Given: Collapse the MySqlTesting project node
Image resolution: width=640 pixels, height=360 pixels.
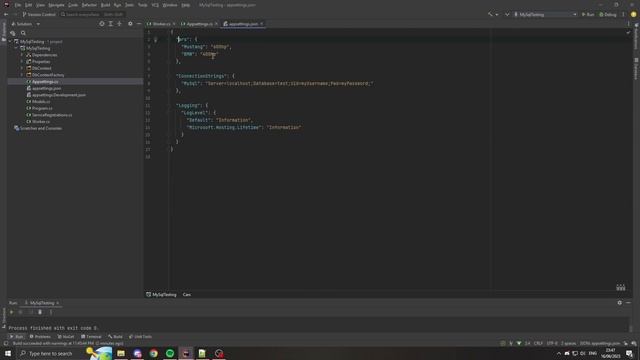Looking at the screenshot, I should point(16,48).
